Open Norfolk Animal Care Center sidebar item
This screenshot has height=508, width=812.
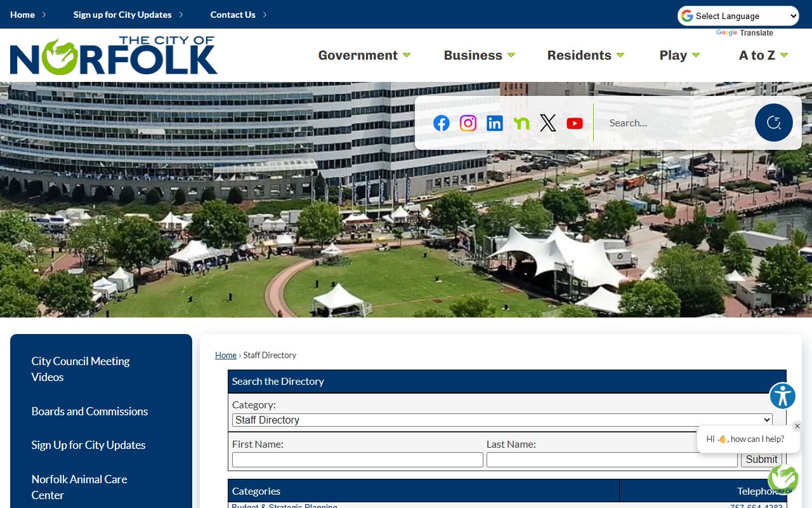click(79, 487)
